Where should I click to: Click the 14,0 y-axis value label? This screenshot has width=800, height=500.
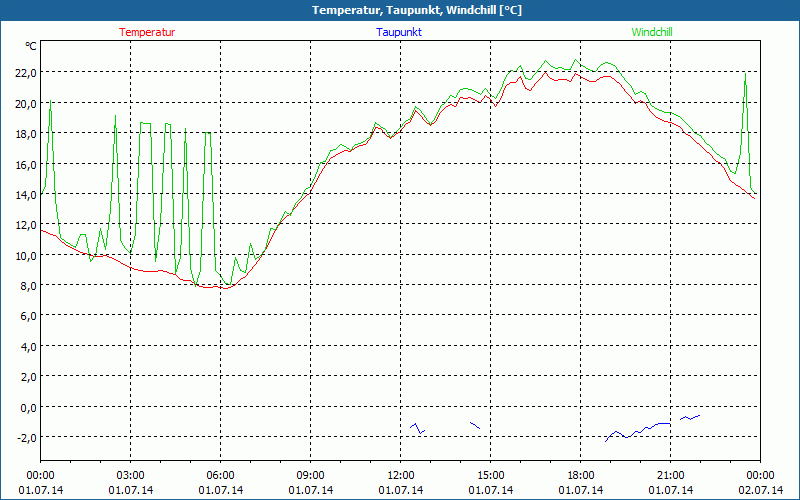(26, 194)
